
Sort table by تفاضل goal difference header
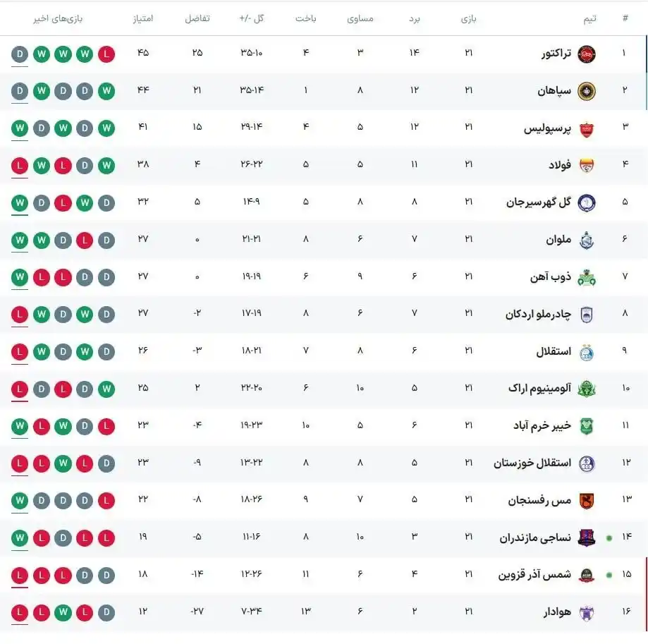pos(197,18)
